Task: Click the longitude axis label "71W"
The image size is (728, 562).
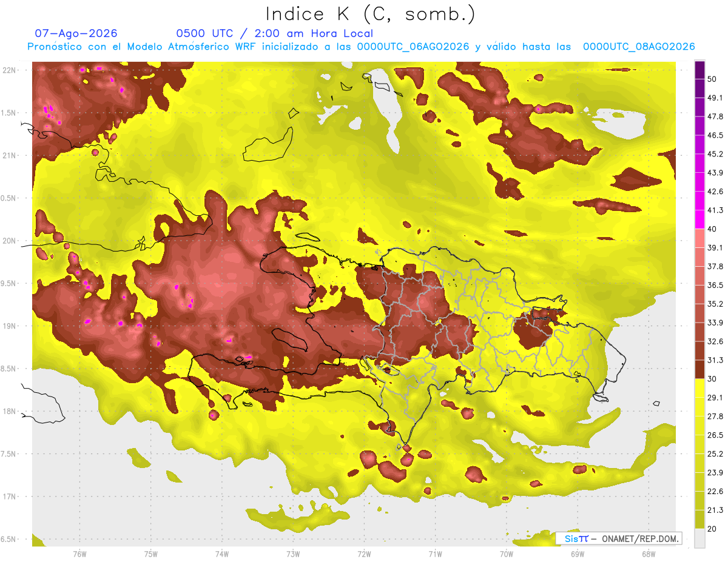Action: [435, 554]
